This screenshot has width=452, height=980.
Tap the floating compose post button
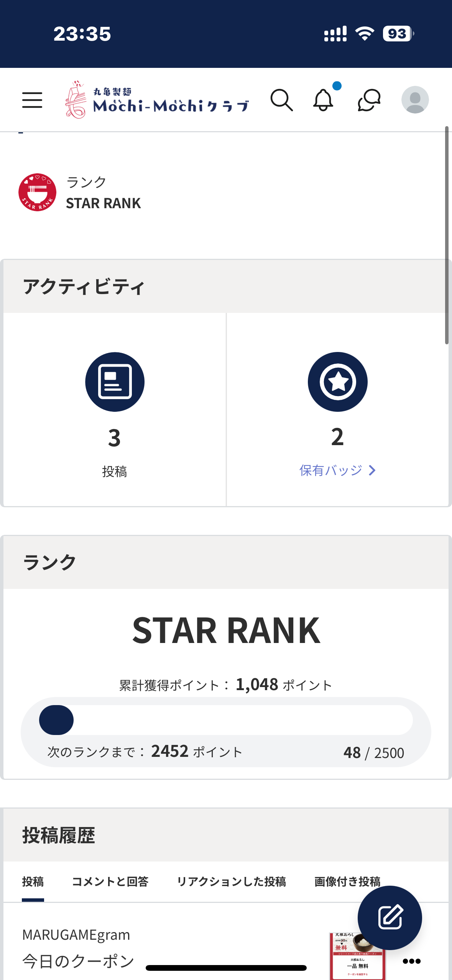click(x=390, y=918)
